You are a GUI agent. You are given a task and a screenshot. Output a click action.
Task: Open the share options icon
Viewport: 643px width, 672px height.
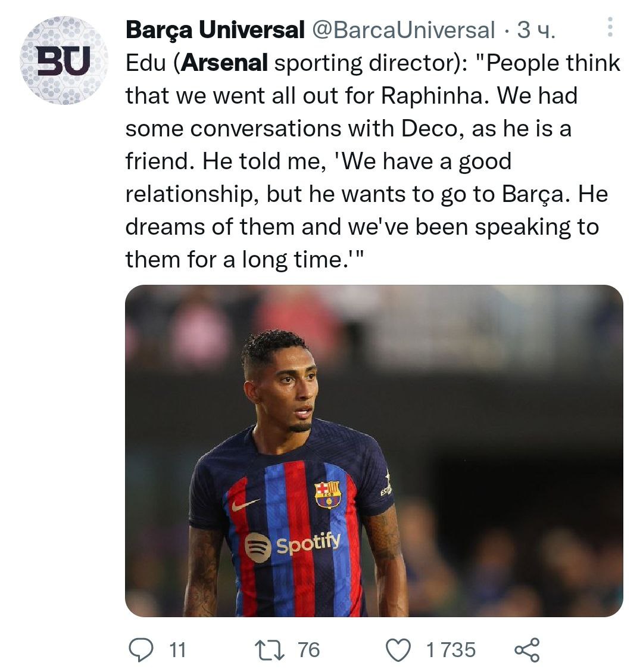[527, 649]
